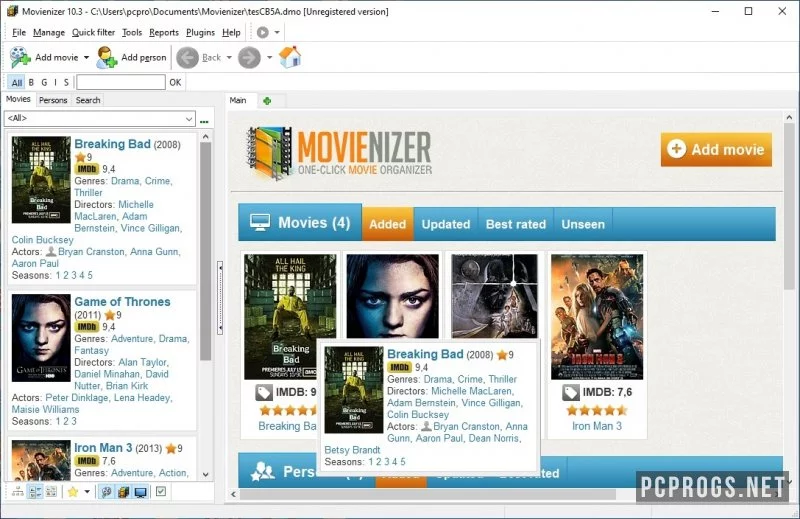Click the quick filter text input field

[x=121, y=82]
